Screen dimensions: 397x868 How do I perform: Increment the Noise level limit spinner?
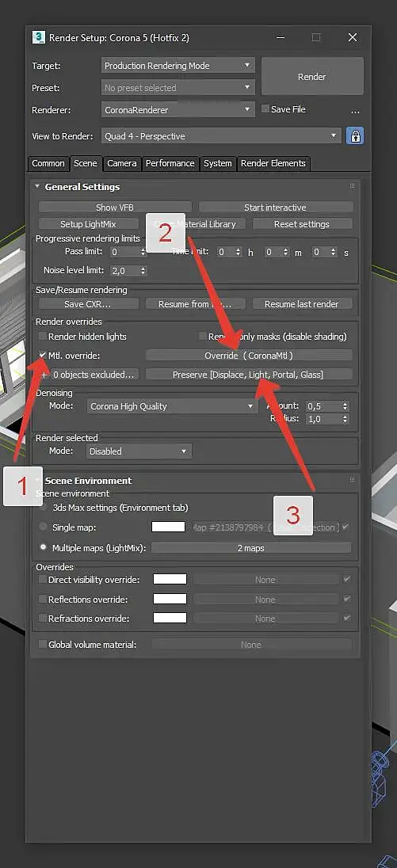[143, 268]
